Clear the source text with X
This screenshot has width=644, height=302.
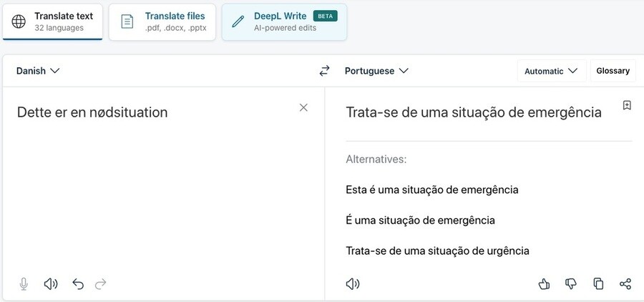pos(303,107)
